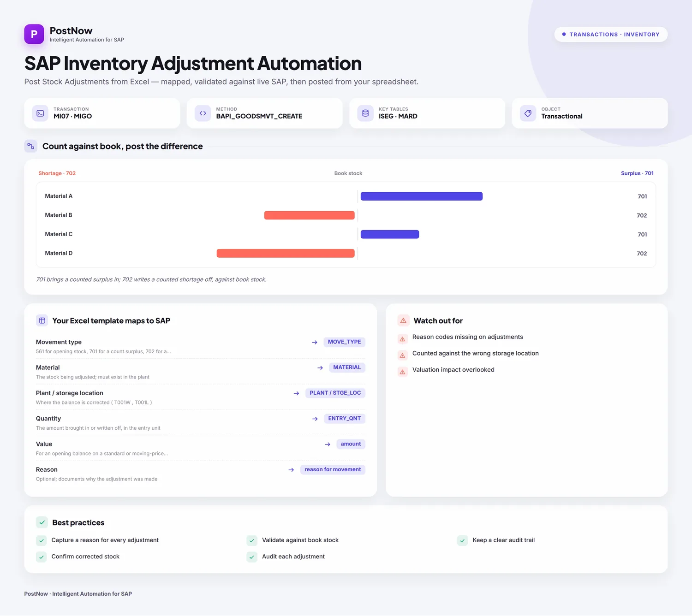Click the Book stock axis label
The width and height of the screenshot is (692, 616).
click(348, 173)
